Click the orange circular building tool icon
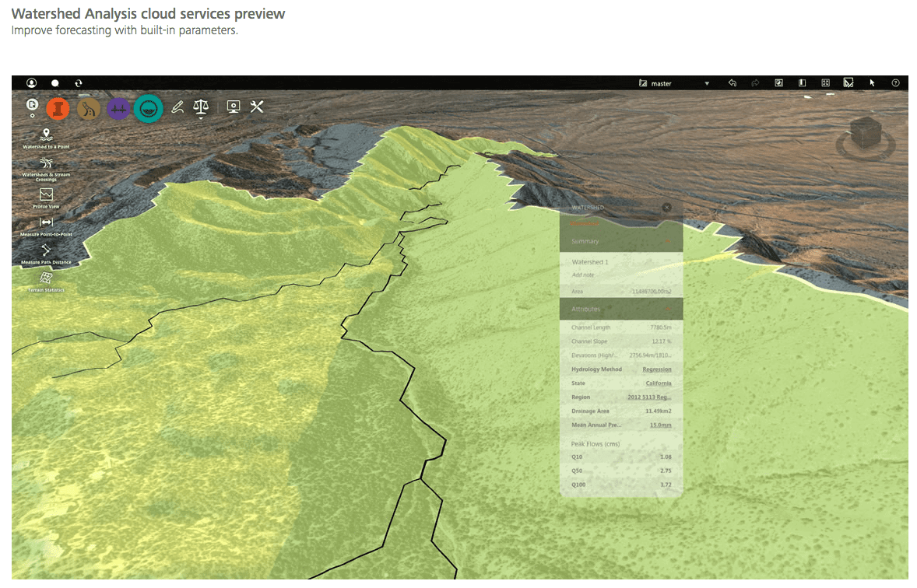 tap(58, 109)
